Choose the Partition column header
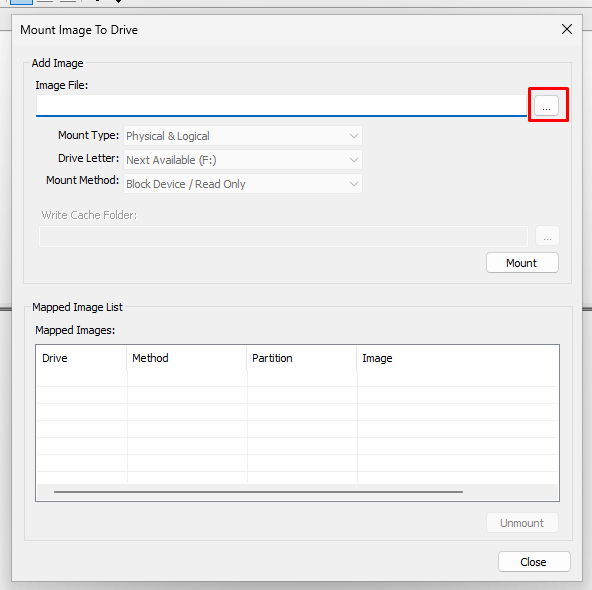592x590 pixels. click(x=302, y=358)
